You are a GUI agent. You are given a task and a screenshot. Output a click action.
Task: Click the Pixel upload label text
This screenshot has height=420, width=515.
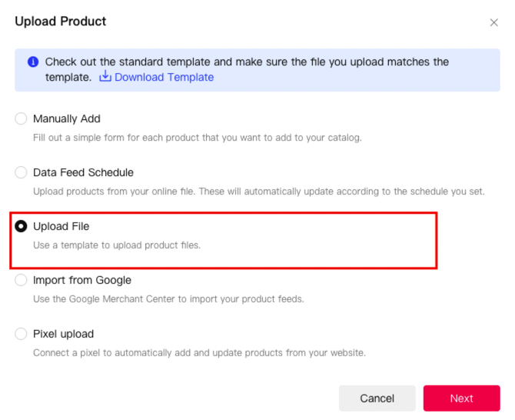[63, 334]
